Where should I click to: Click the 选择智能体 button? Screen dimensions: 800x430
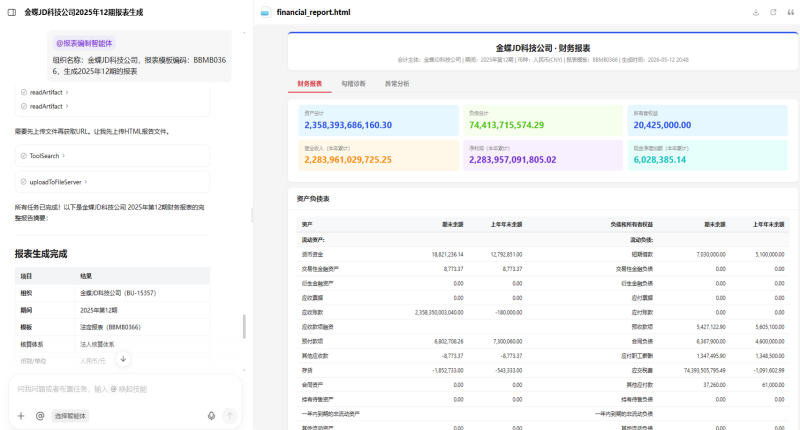click(x=70, y=416)
